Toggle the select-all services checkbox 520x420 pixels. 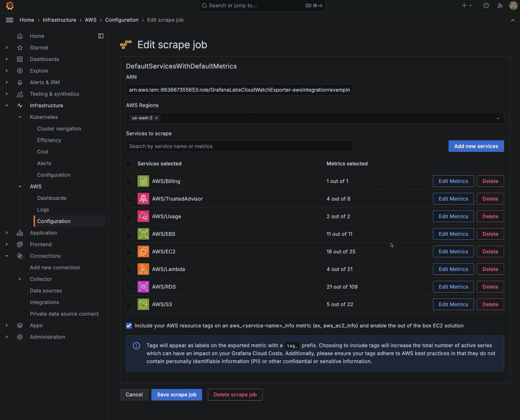tap(129, 164)
